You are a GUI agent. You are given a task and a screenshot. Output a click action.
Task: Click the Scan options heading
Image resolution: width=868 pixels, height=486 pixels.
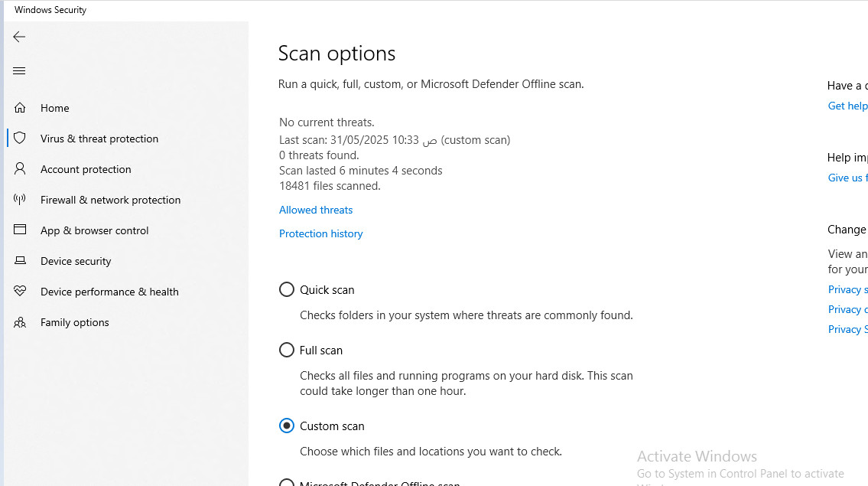coord(336,54)
